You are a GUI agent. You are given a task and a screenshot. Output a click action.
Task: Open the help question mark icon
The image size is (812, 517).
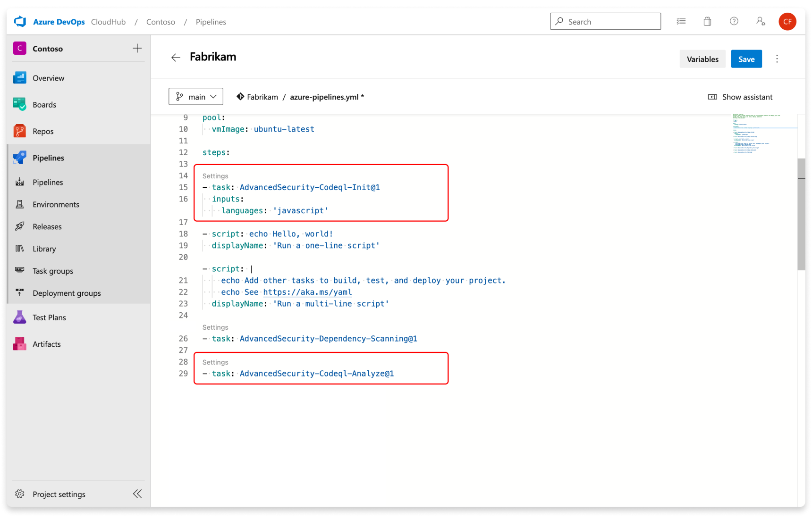[x=734, y=21]
